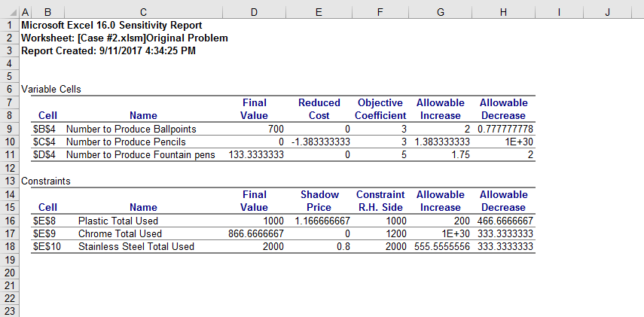
Task: Click 'Microsoft Excel 16.0 Sensitivity Report' title cell
Action: click(111, 26)
